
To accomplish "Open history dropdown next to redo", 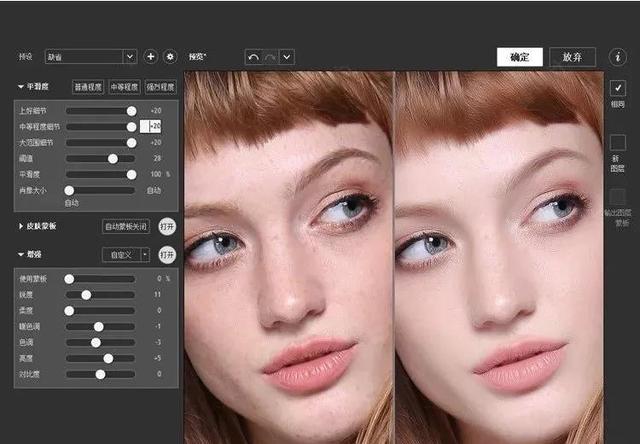I will pos(287,57).
